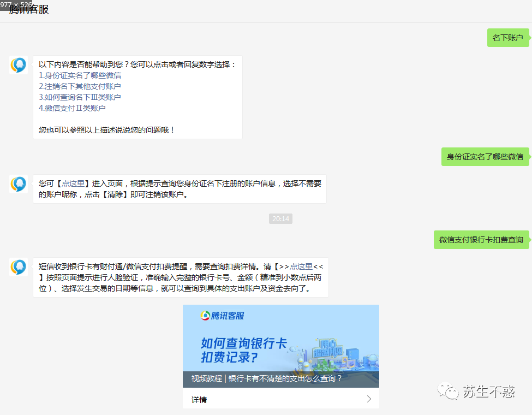Click the 20:14 timestamp label
This screenshot has width=532, height=415.
[280, 219]
